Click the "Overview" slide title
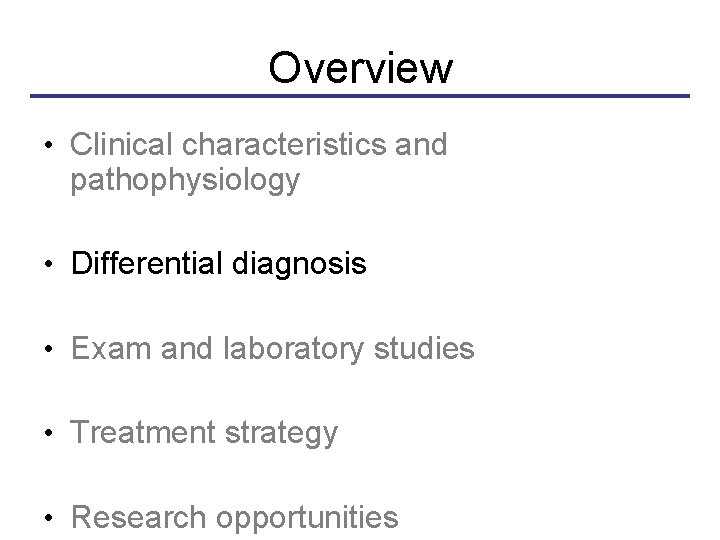 (360, 68)
